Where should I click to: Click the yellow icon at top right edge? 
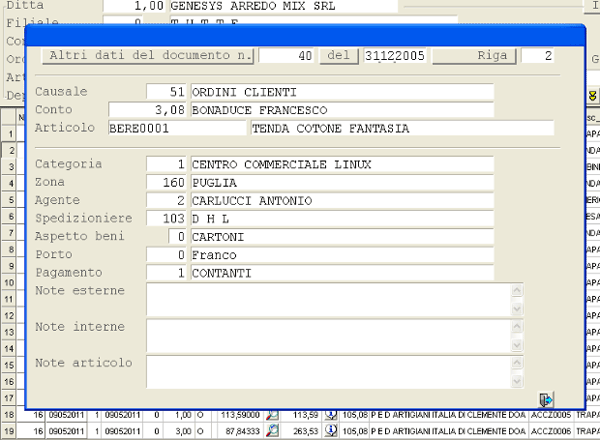pos(592,95)
